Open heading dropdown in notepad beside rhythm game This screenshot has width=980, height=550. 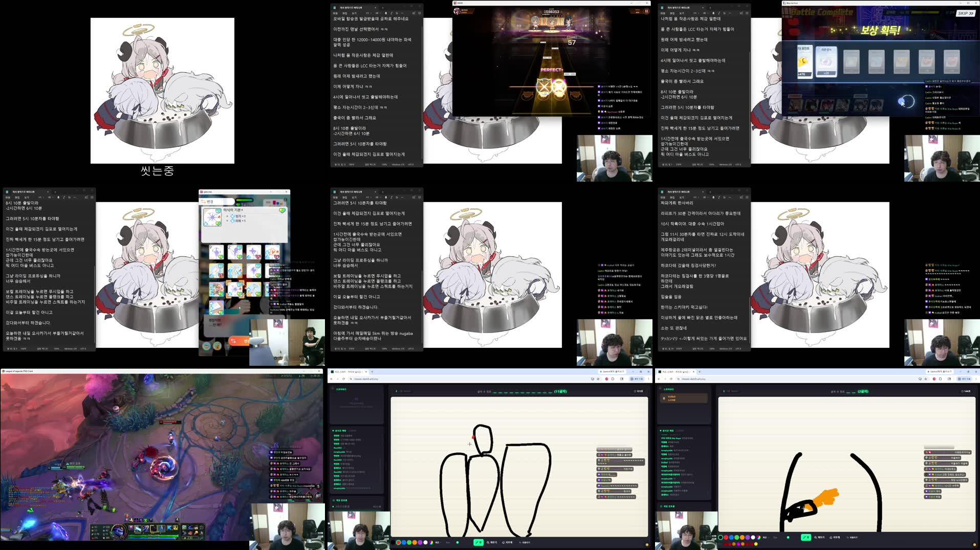tap(368, 13)
